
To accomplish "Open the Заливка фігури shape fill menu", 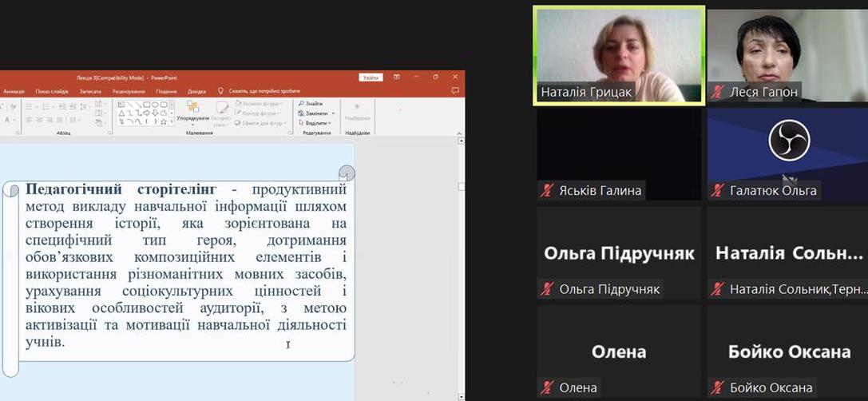I will pos(259,104).
